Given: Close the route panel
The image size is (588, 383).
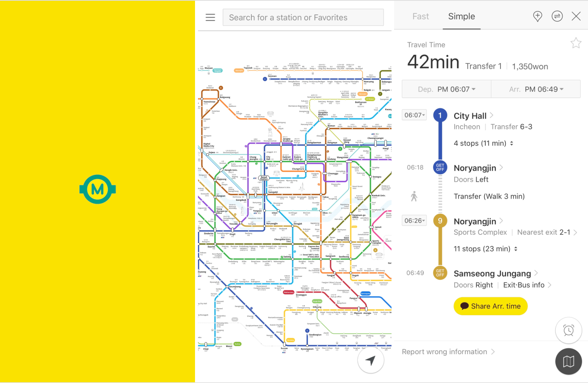Looking at the screenshot, I should (x=576, y=16).
